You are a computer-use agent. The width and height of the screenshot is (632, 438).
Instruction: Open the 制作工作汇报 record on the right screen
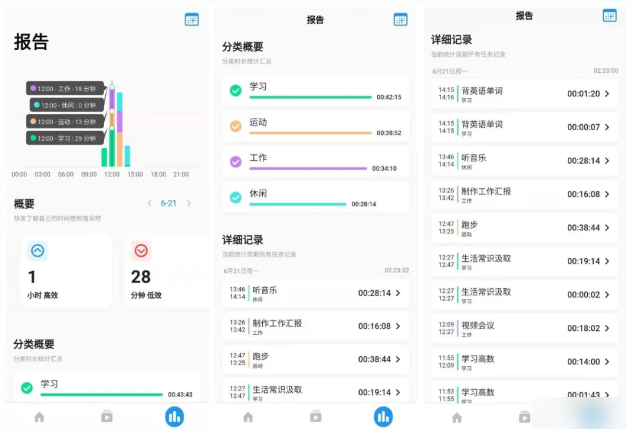coord(524,194)
